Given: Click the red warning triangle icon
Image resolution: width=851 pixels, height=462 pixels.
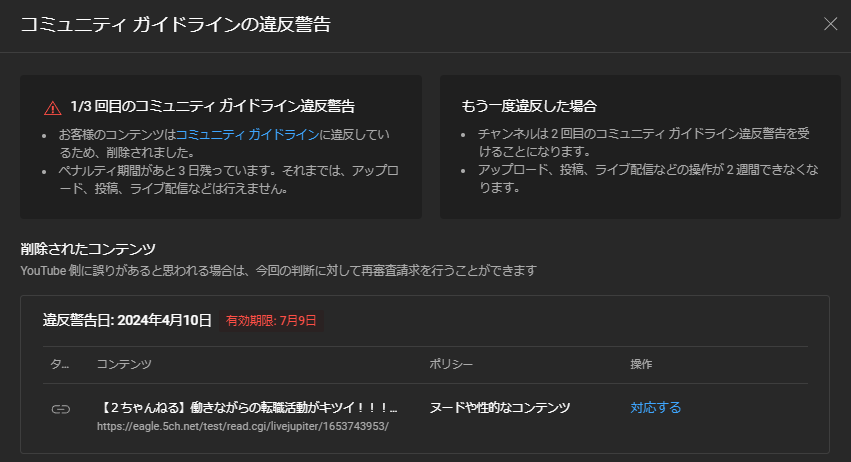Looking at the screenshot, I should 53,107.
